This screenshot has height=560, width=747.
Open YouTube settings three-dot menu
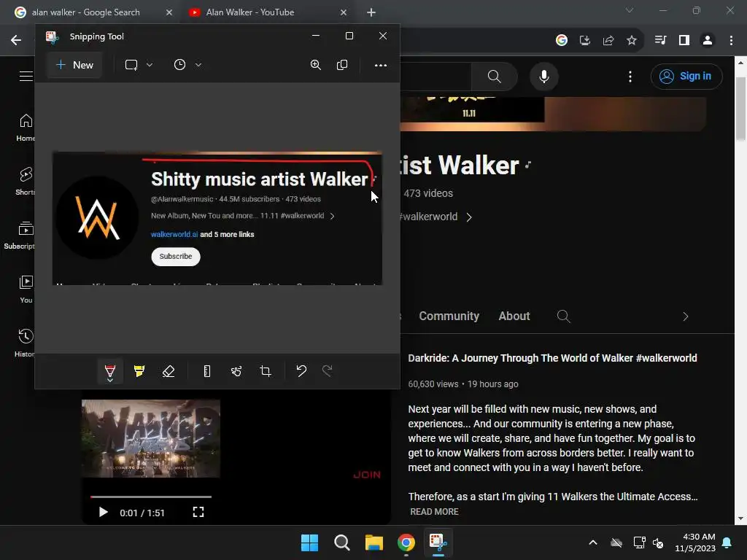click(x=630, y=77)
